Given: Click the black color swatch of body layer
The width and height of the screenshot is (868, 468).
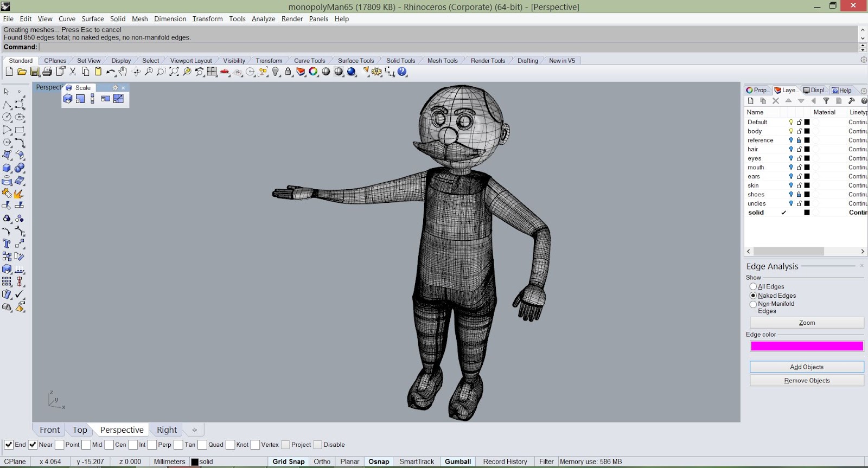Looking at the screenshot, I should (807, 131).
